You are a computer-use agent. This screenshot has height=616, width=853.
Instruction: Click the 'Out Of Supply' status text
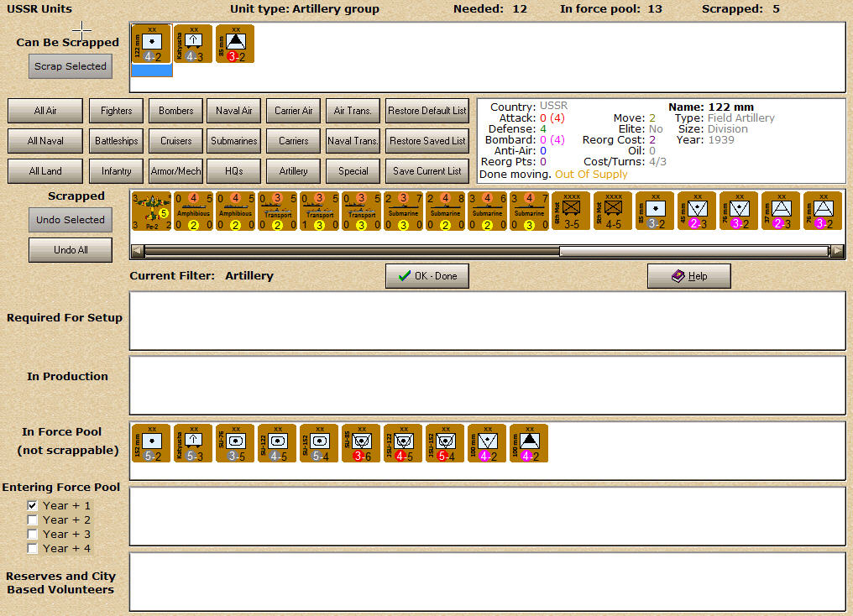tap(591, 175)
